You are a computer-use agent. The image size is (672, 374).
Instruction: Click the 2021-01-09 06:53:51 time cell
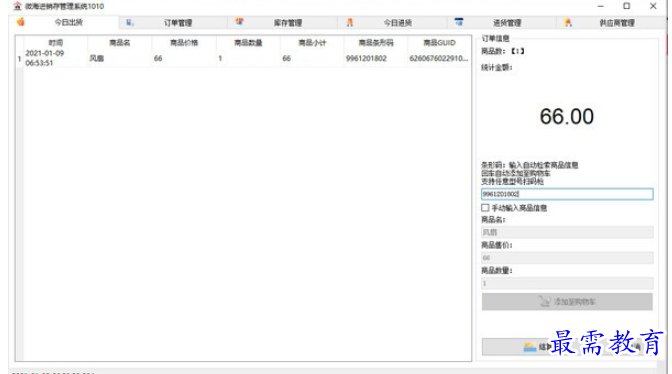pyautogui.click(x=56, y=58)
